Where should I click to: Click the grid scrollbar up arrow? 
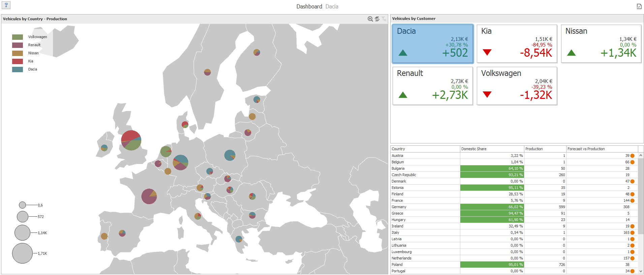pyautogui.click(x=641, y=156)
